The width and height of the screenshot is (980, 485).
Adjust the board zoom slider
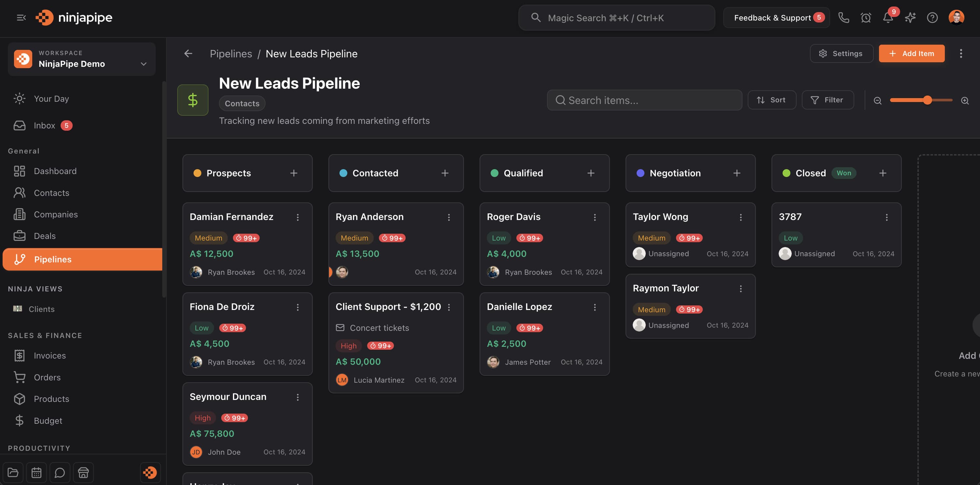[927, 100]
